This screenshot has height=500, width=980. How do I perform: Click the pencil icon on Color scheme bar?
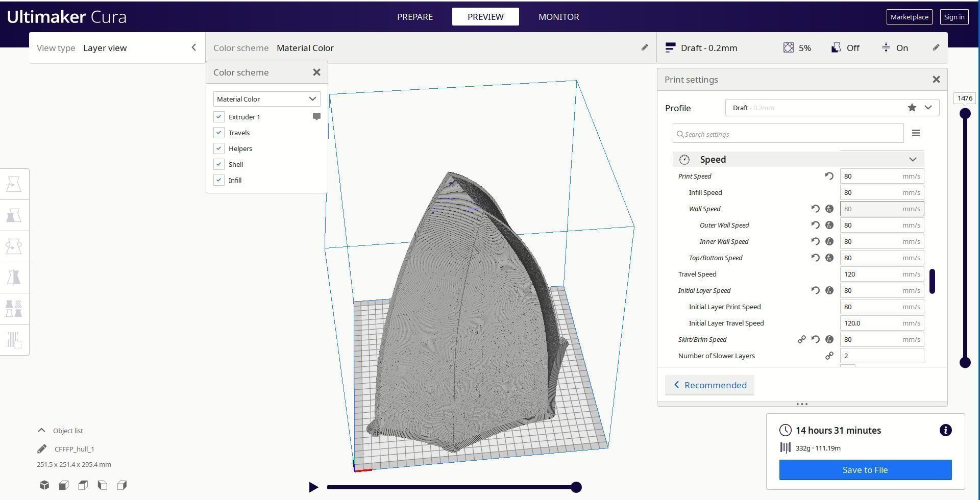pos(645,47)
